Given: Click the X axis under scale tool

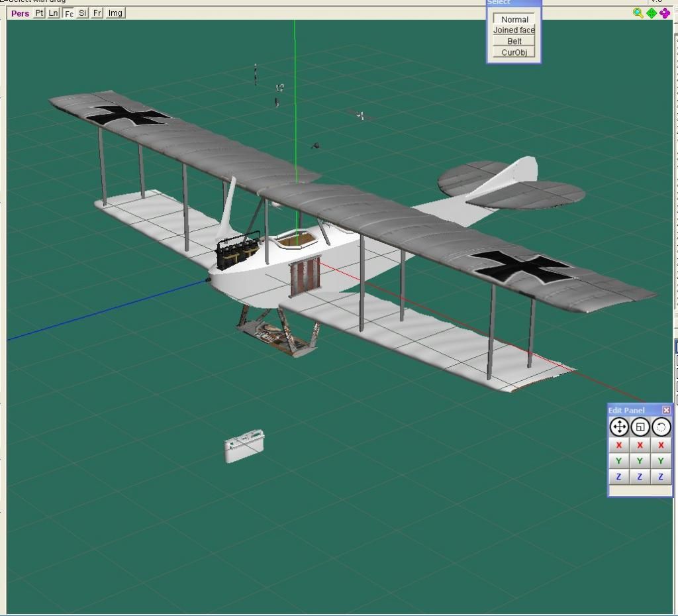Looking at the screenshot, I should [x=640, y=445].
